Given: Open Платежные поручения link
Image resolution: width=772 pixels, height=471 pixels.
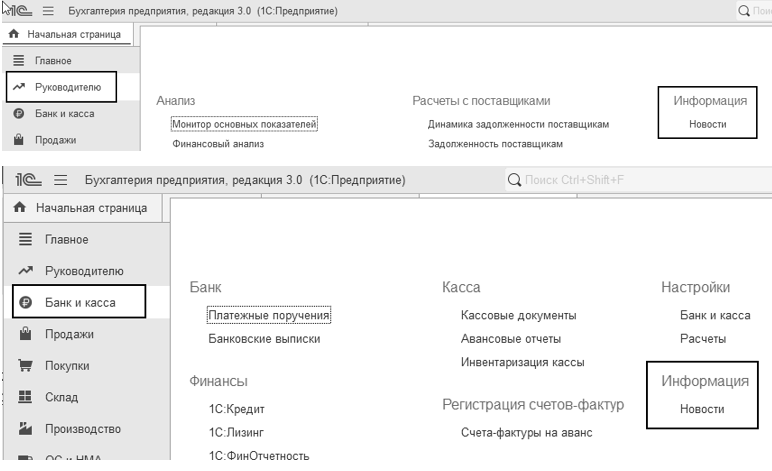Looking at the screenshot, I should click(x=269, y=315).
